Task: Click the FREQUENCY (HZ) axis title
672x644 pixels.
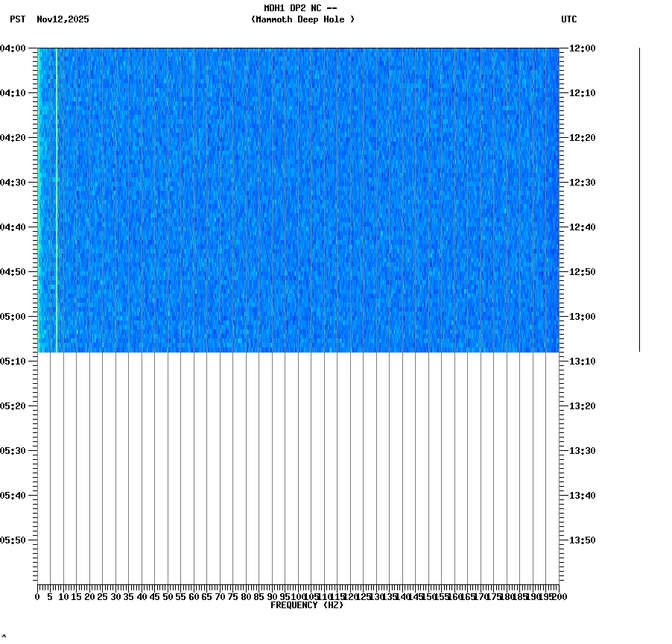Action: (x=308, y=604)
